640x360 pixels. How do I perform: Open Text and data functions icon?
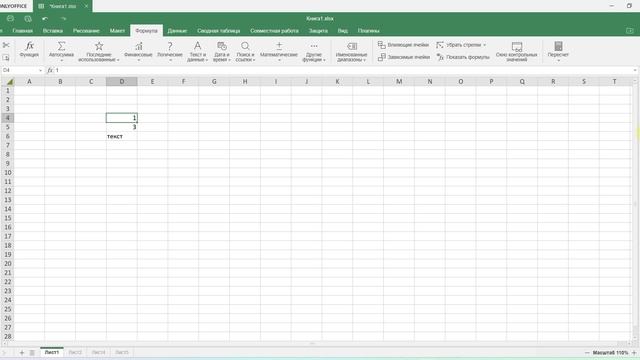coord(198,46)
